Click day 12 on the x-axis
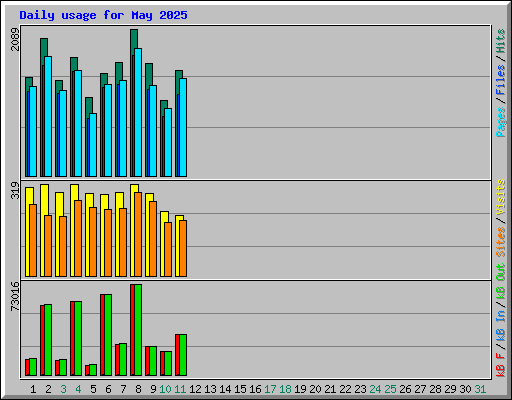Viewport: 512px width, 400px height. tap(195, 389)
